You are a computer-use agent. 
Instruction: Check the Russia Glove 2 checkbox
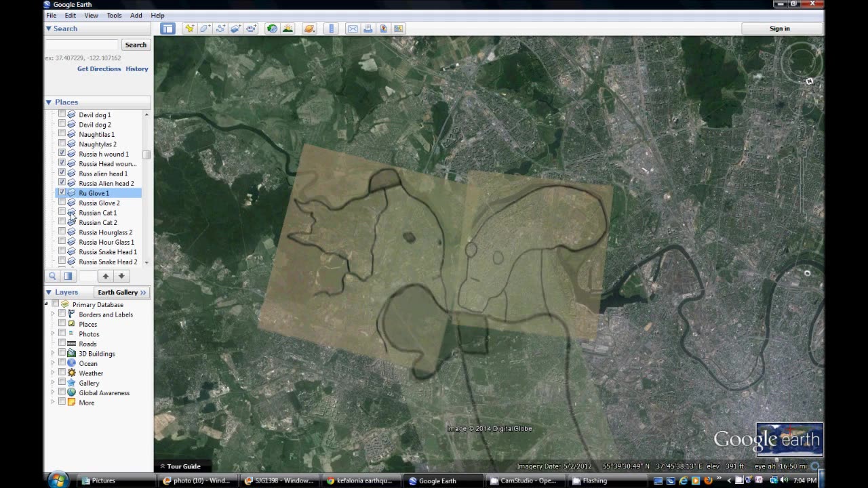[62, 203]
